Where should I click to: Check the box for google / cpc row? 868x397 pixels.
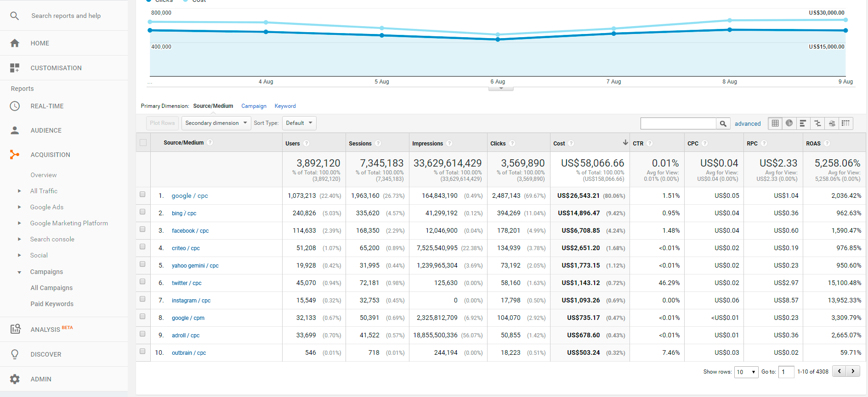(142, 195)
